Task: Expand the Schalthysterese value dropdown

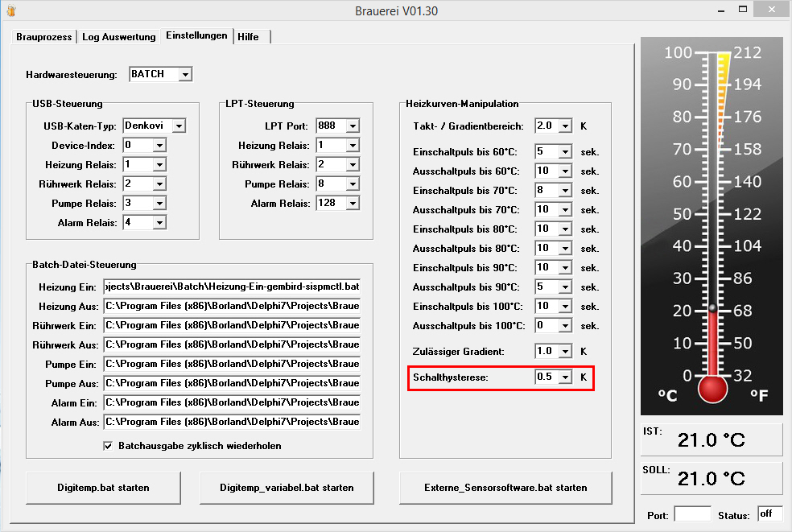Action: coord(565,377)
